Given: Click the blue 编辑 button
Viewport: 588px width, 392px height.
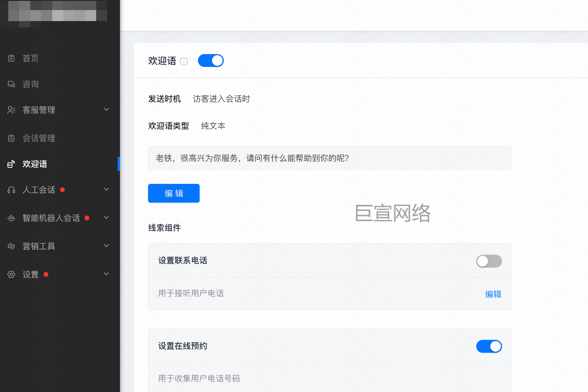Looking at the screenshot, I should [174, 193].
